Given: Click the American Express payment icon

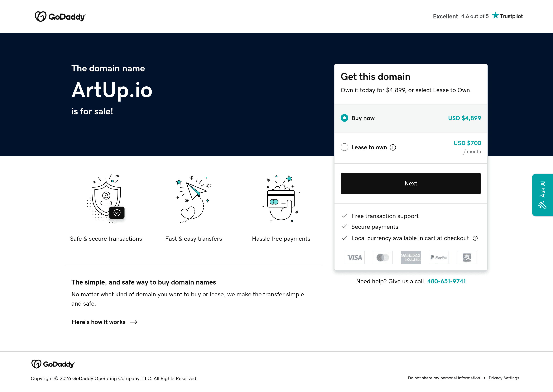Looking at the screenshot, I should [411, 257].
